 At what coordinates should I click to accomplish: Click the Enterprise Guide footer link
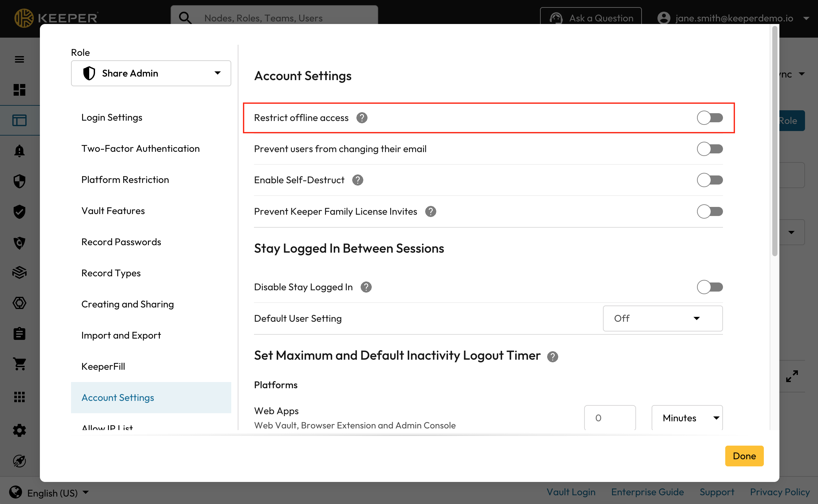(x=647, y=492)
